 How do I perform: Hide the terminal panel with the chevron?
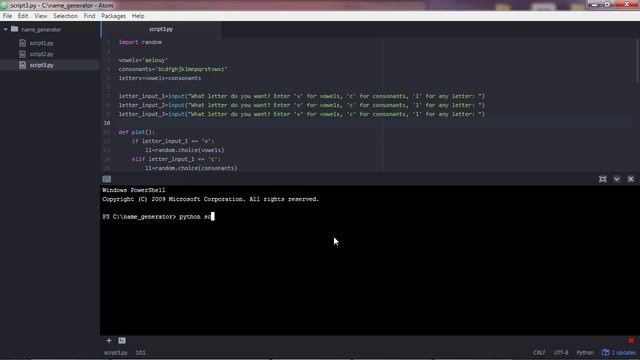pos(617,179)
